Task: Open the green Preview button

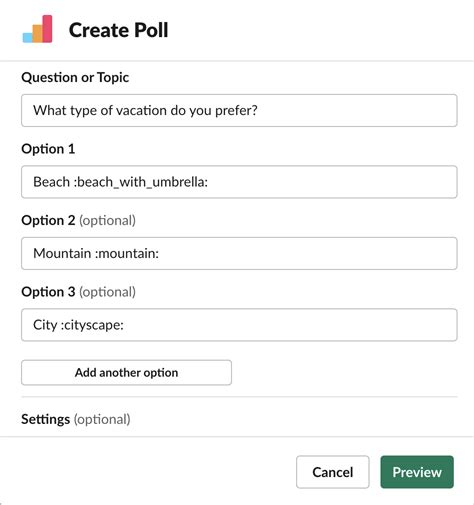Action: coord(417,472)
